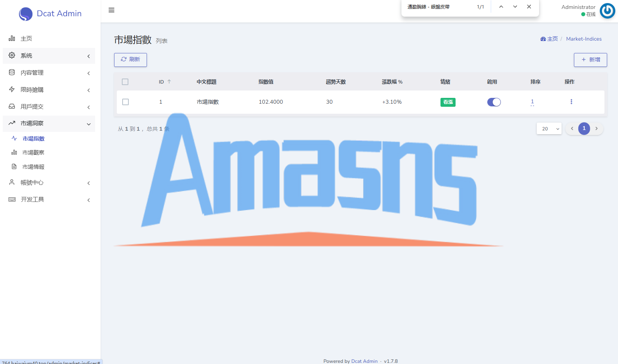Click the 看漲 green sentiment badge
The width and height of the screenshot is (618, 364).
448,102
